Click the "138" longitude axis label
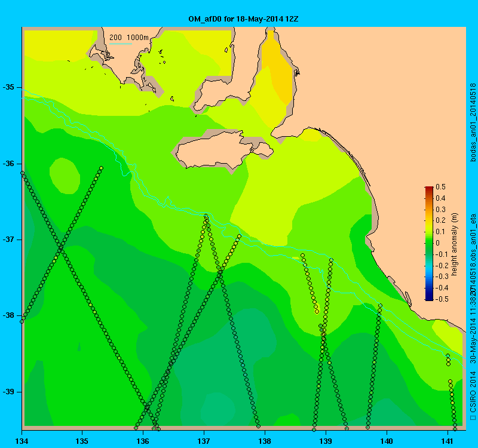 [265, 441]
